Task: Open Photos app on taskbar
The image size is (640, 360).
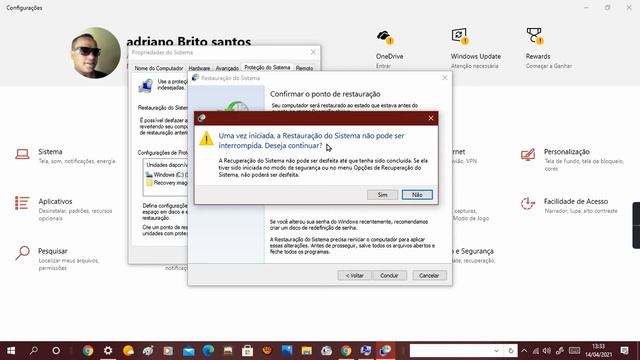Action: [x=287, y=351]
